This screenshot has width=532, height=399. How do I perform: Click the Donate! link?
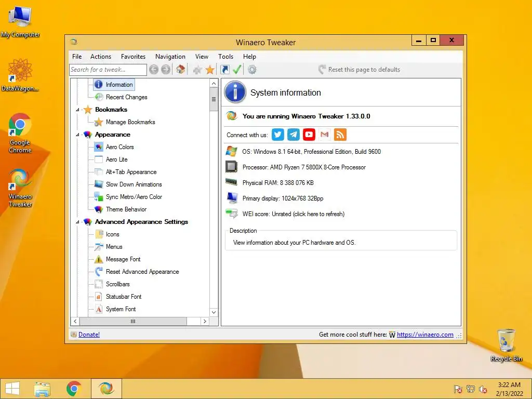tap(89, 335)
